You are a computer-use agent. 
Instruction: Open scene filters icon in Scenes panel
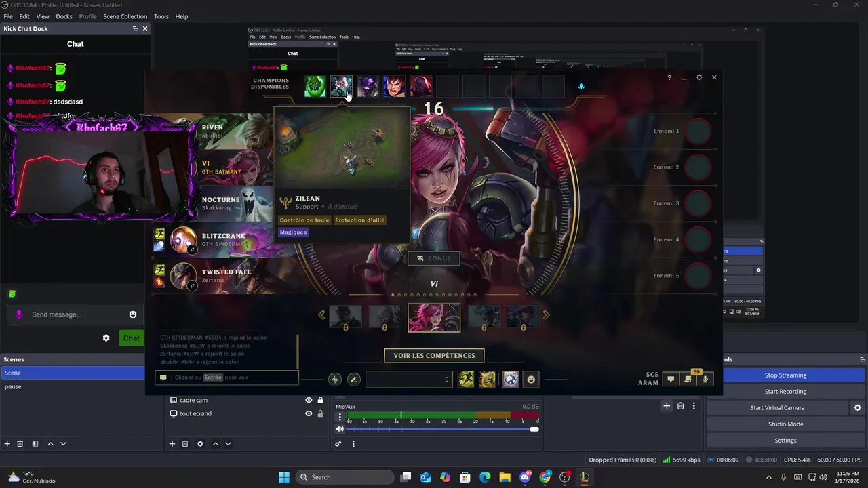pos(35,443)
